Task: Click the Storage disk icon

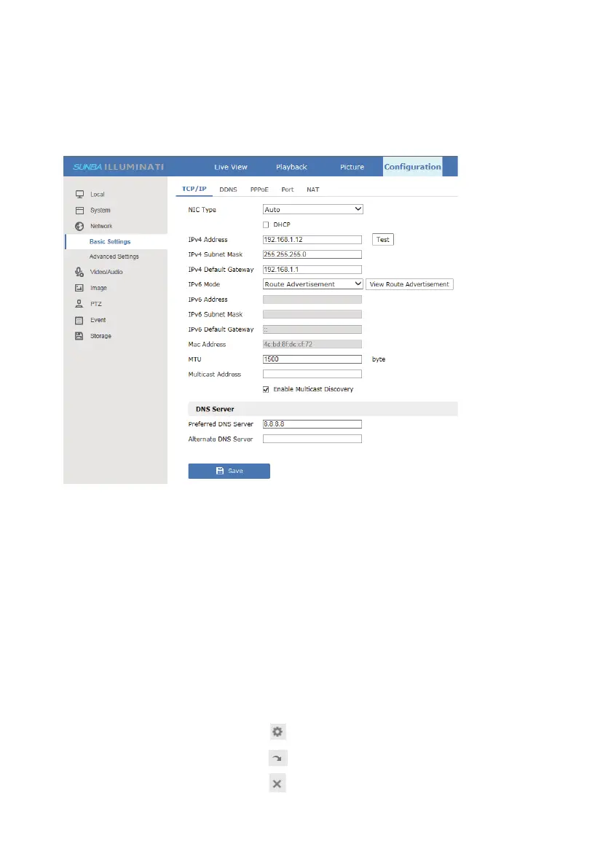Action: pos(79,336)
